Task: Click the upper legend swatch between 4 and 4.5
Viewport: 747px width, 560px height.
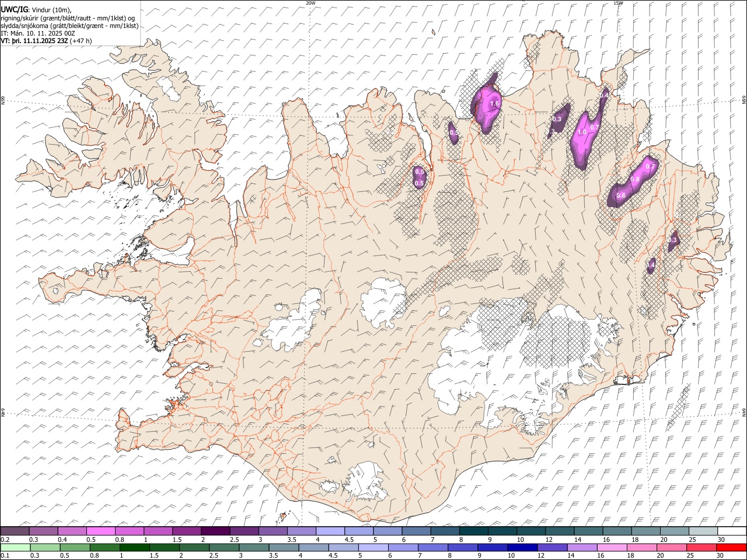Action: (330, 531)
